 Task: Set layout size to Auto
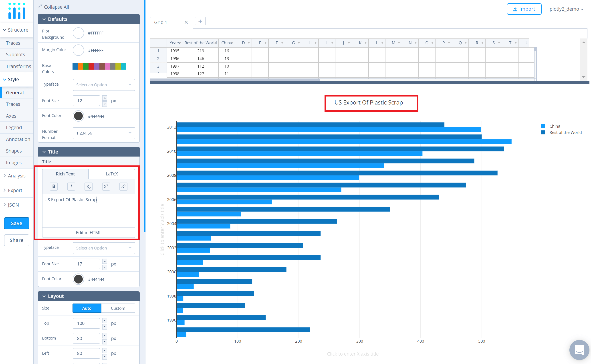pos(87,308)
